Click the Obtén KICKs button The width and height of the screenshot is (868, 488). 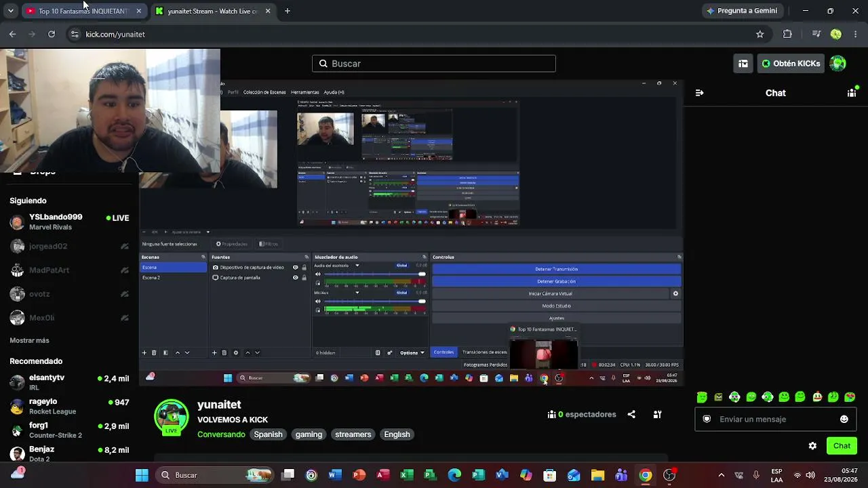coord(791,64)
